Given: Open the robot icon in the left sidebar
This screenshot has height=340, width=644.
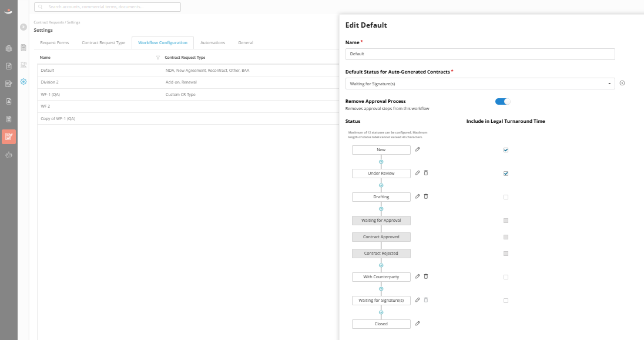Looking at the screenshot, I should click(x=9, y=155).
